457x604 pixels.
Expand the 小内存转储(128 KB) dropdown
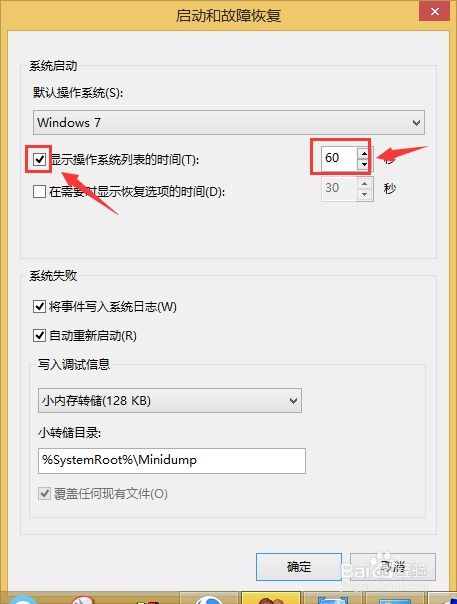(170, 401)
